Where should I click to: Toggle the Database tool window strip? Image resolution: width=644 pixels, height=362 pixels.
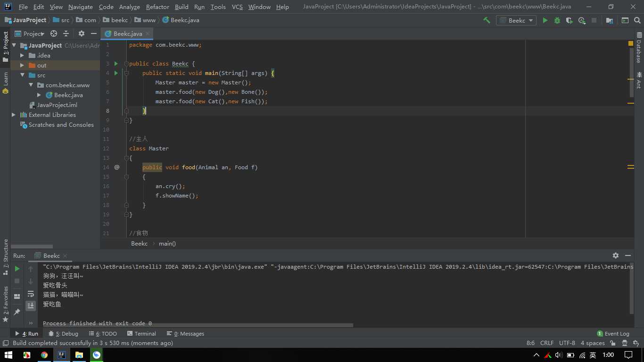639,48
